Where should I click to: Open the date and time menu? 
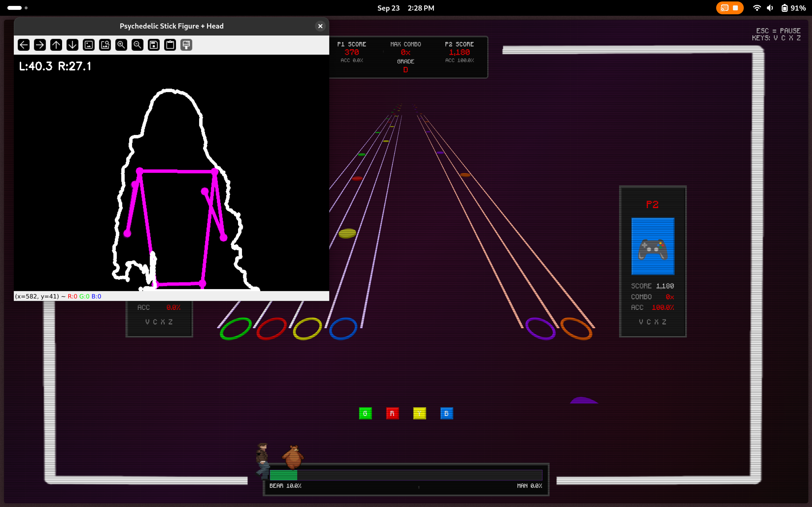(x=406, y=8)
